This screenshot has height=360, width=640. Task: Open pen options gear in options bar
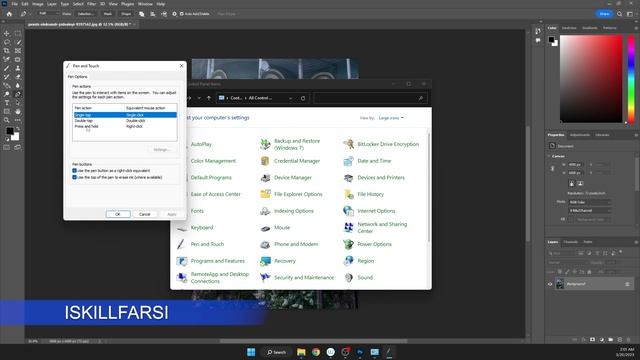tap(174, 14)
